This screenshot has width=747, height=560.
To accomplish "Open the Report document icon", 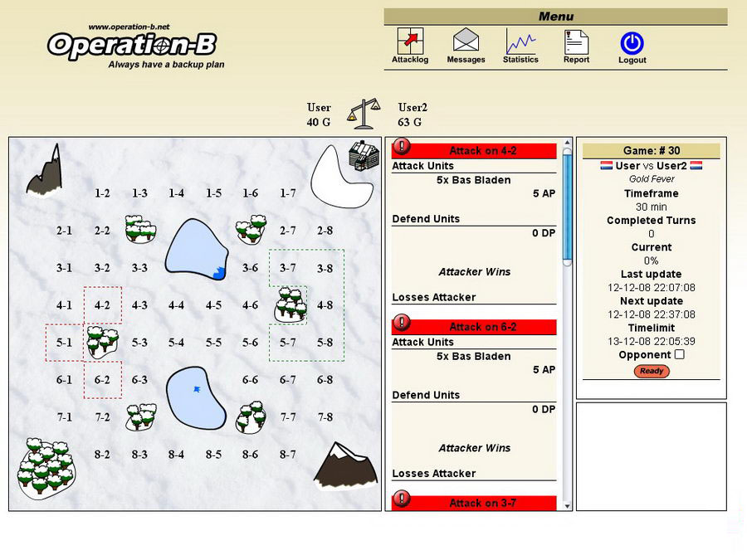I will coord(576,42).
